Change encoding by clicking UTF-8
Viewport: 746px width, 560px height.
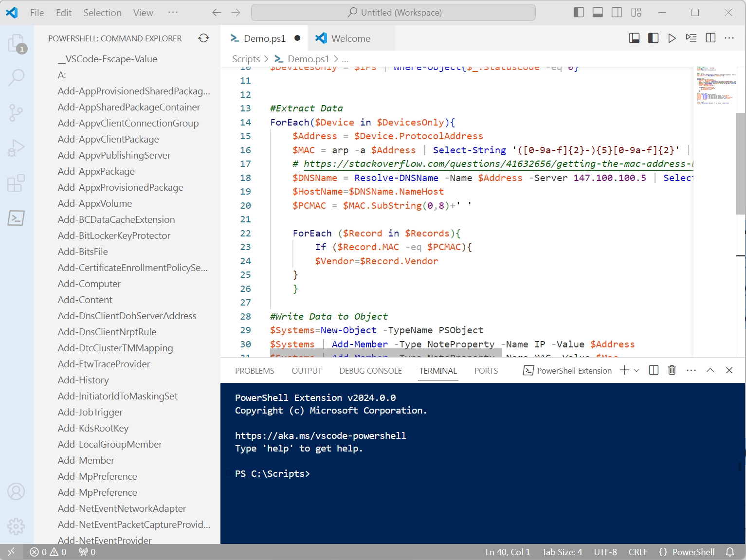pos(605,552)
